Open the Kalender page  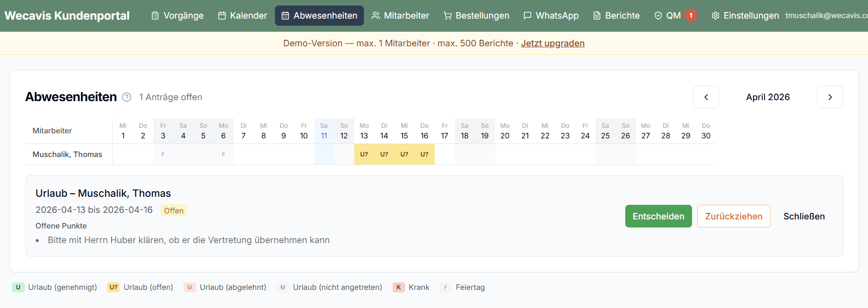[243, 16]
